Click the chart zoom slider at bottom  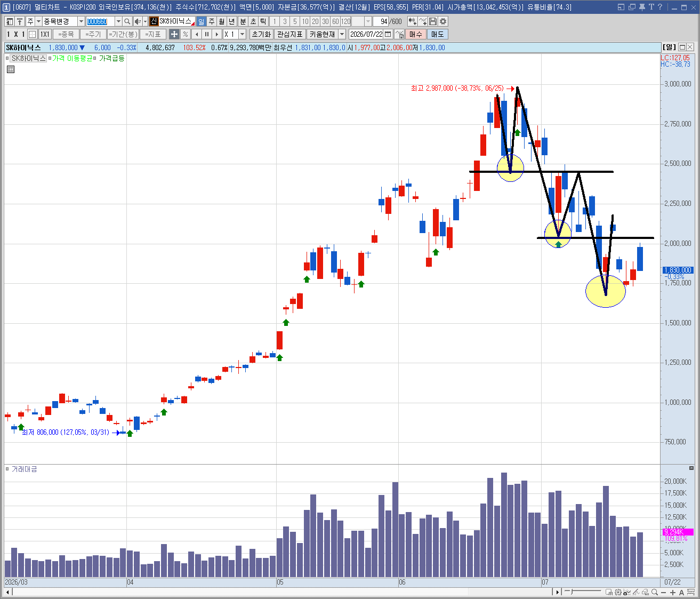(x=583, y=592)
